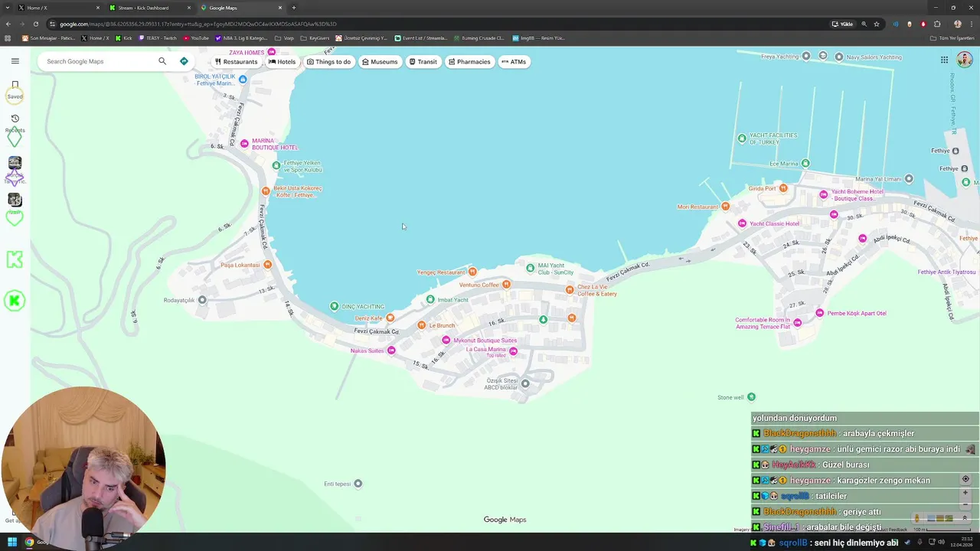Click the search magnifier icon
This screenshot has width=980, height=551.
click(162, 61)
